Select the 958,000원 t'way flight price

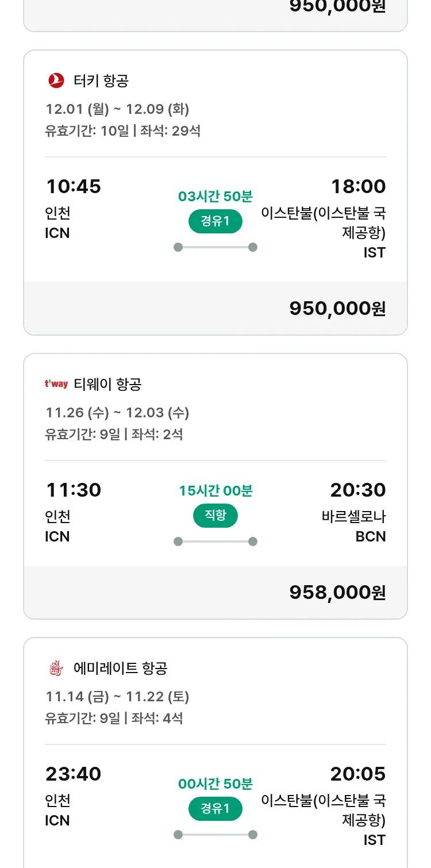[337, 593]
